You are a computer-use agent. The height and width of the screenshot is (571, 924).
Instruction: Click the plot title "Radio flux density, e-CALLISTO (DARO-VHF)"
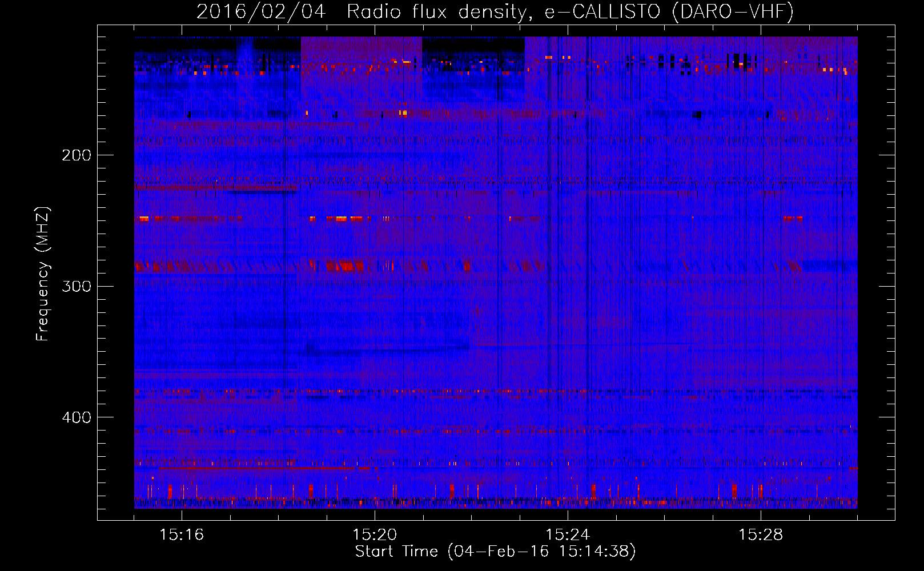[x=570, y=11]
